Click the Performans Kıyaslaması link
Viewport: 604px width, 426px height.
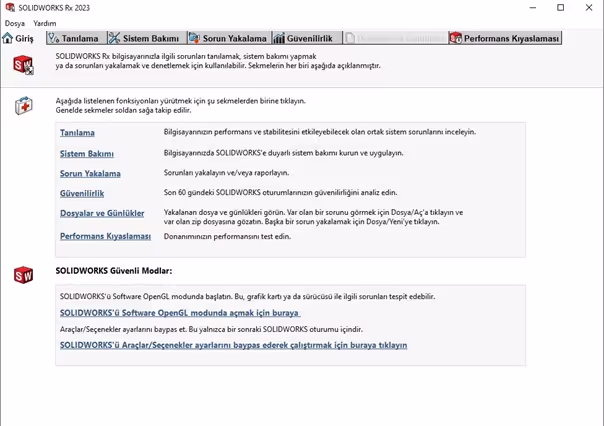(105, 236)
